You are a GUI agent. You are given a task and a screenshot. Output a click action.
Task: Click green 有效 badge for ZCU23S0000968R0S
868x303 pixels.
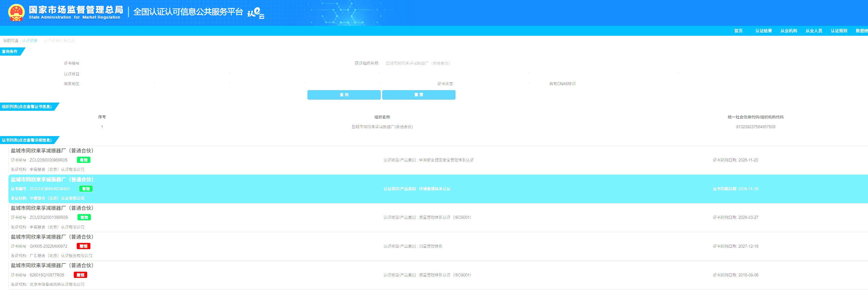click(x=83, y=160)
